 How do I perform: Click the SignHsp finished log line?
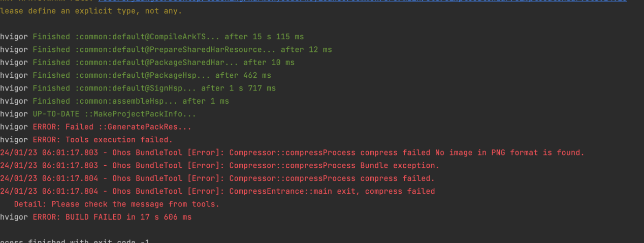click(x=138, y=88)
